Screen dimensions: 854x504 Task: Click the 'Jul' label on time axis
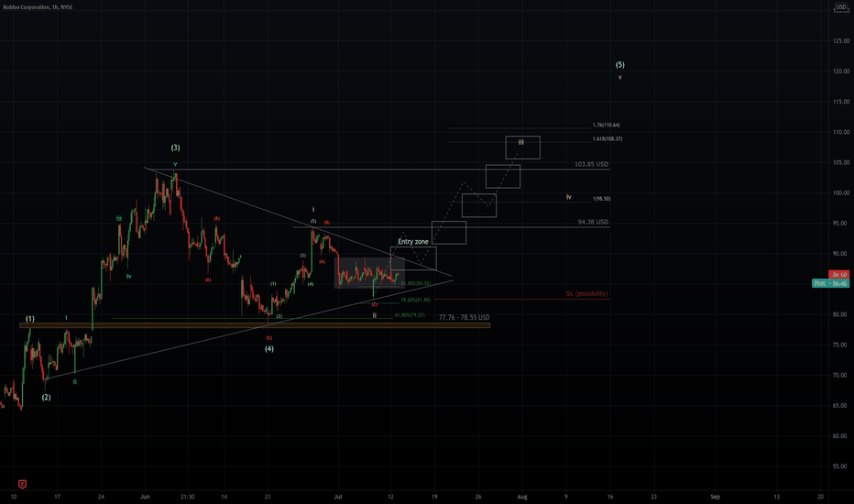pos(338,497)
